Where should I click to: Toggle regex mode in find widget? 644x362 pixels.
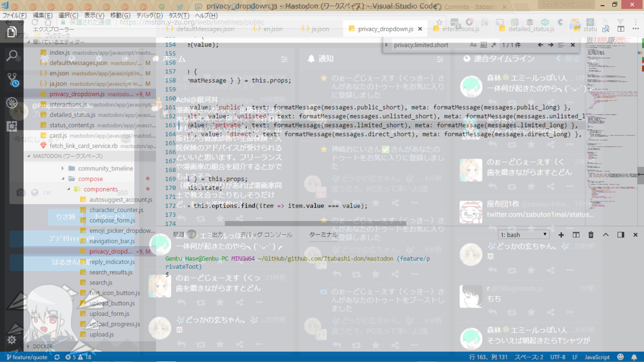pos(494,45)
